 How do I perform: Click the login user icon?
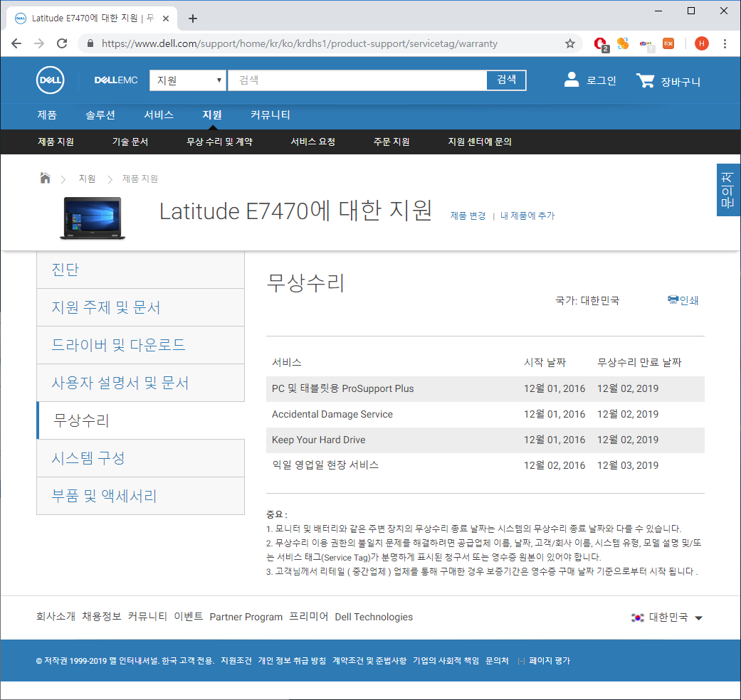[x=572, y=80]
